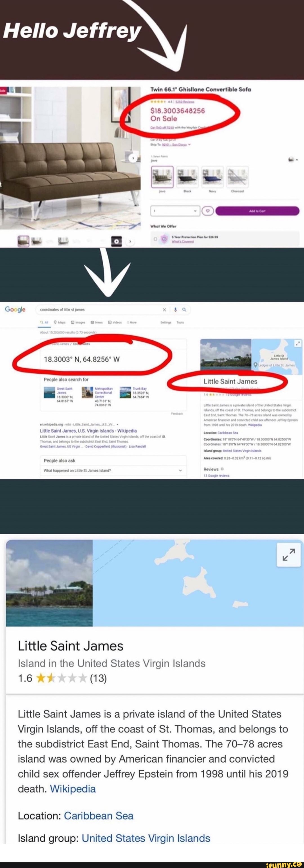Select the Navy fabric color swatch
The image size is (304, 868).
212,177
